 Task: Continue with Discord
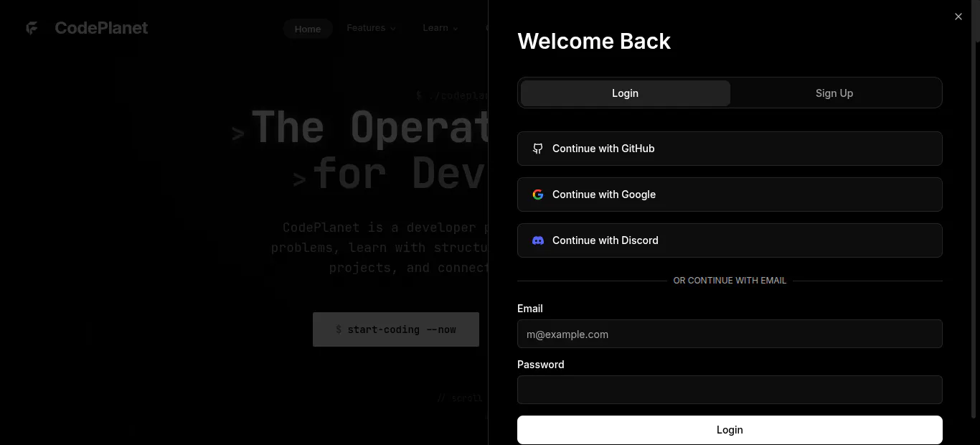730,240
